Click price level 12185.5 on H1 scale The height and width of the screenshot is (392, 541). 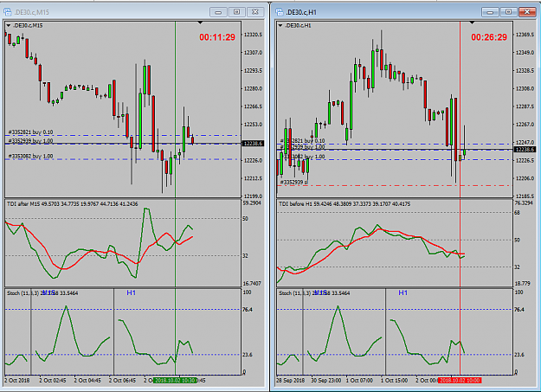(x=525, y=196)
